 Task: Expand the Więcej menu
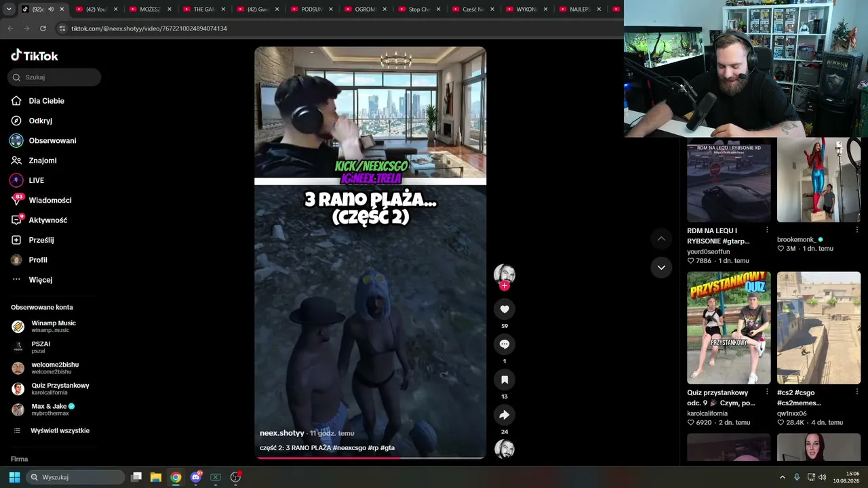coord(32,280)
